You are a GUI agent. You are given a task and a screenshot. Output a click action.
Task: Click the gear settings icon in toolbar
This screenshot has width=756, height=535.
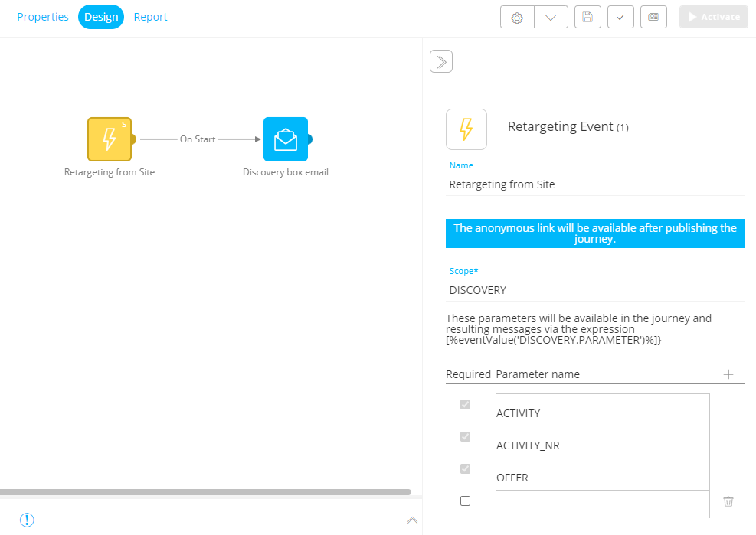tap(517, 18)
